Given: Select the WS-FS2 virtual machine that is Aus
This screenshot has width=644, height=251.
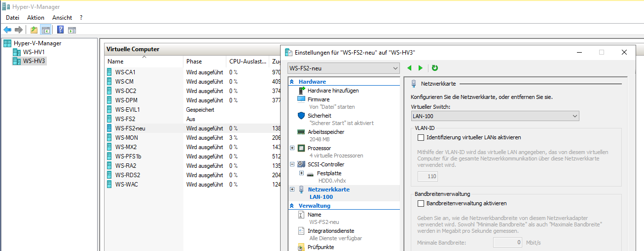Looking at the screenshot, I should click(x=192, y=119).
